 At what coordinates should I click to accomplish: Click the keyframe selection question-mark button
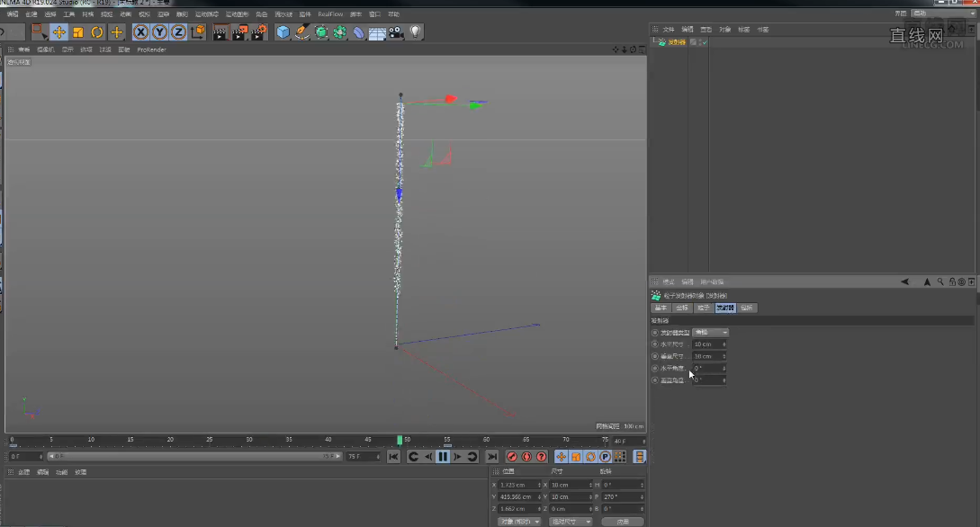[x=541, y=457]
